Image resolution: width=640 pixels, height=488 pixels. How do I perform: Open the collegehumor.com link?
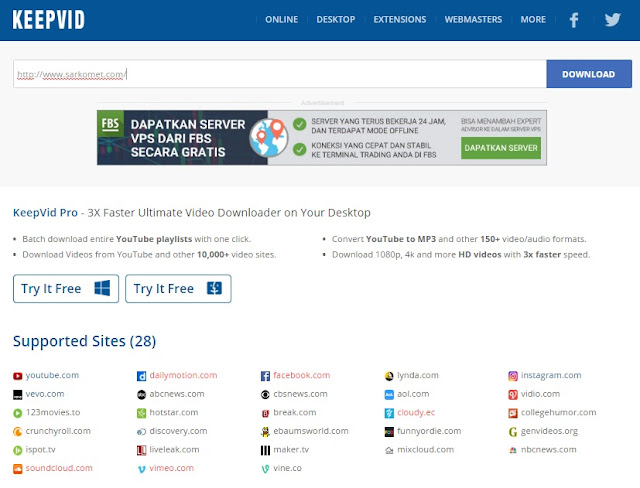[558, 413]
